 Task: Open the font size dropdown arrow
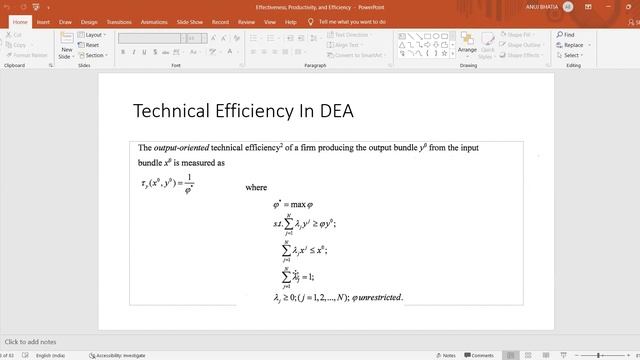pyautogui.click(x=204, y=38)
